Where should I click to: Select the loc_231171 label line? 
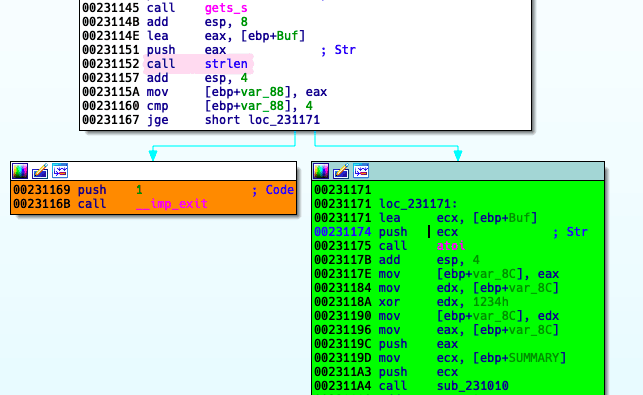click(x=385, y=204)
